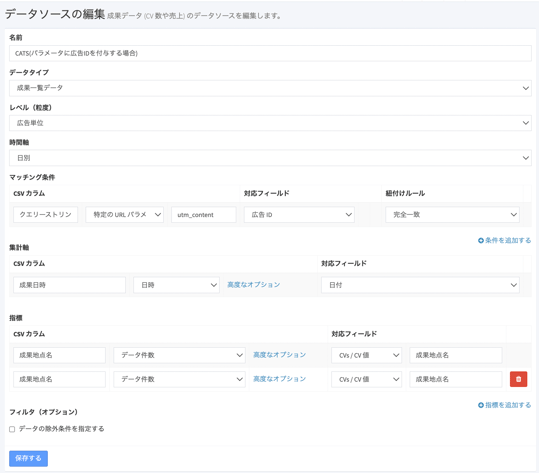Open 高度なオプション in first metric row
Image resolution: width=539 pixels, height=473 pixels.
279,355
